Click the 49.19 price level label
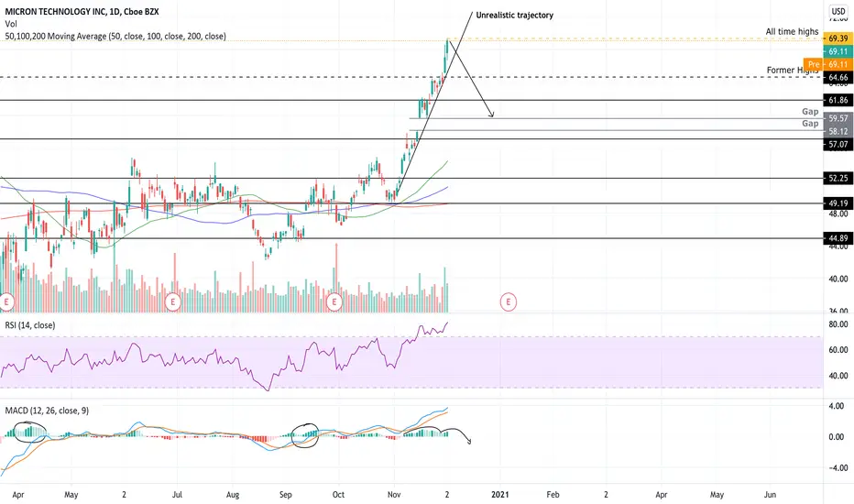854x504 pixels. click(x=838, y=203)
